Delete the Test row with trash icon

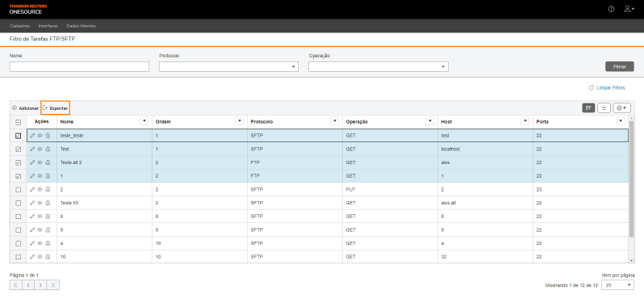(x=48, y=149)
